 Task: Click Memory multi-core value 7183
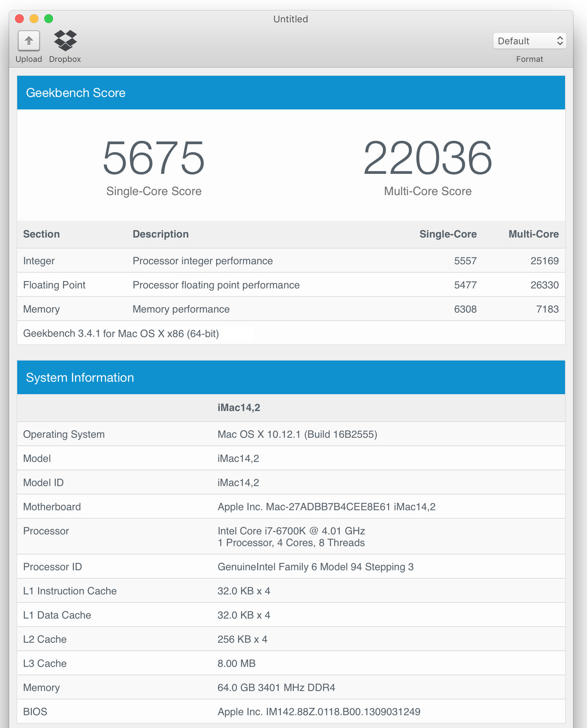point(548,309)
